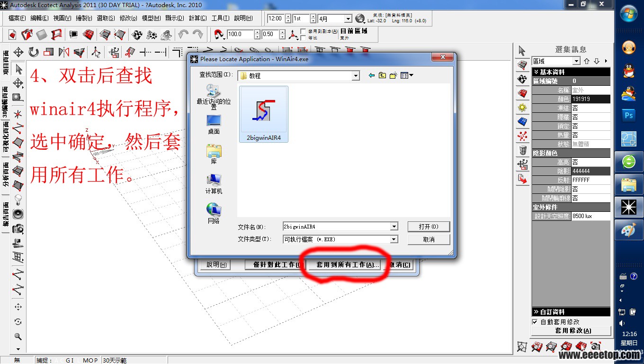Click the 文件名 input field
644x364 pixels.
coord(336,227)
